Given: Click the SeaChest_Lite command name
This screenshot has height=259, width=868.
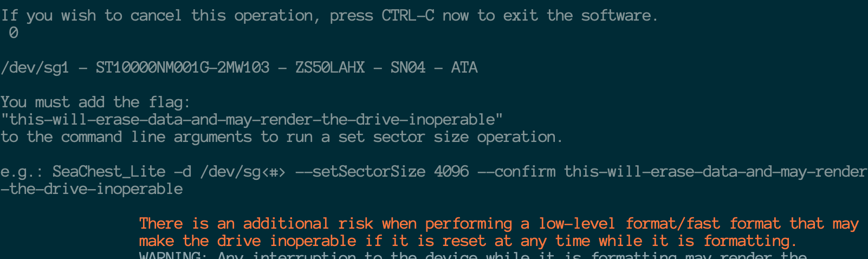Looking at the screenshot, I should (x=108, y=172).
